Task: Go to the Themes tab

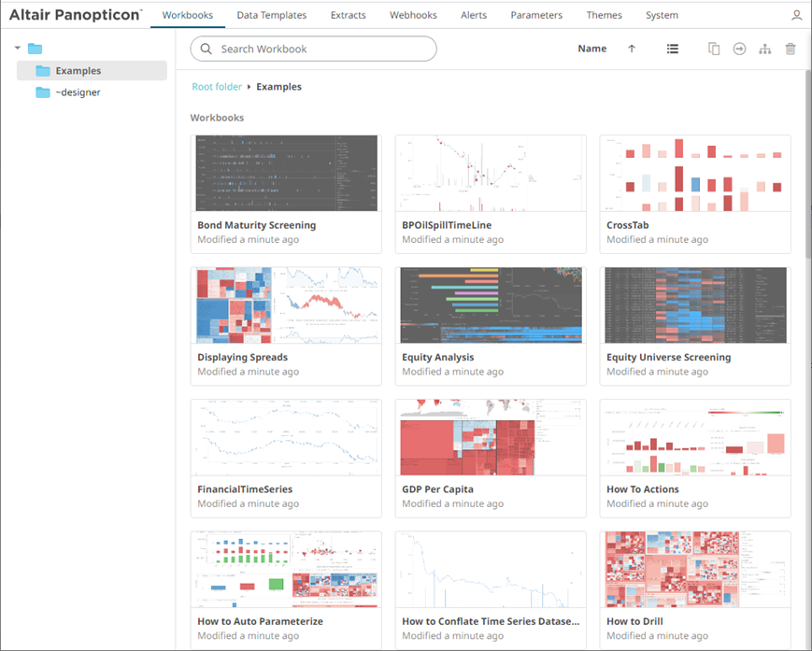Action: [604, 16]
